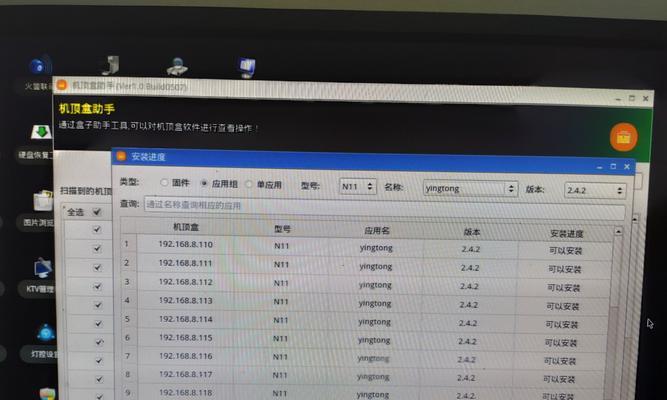Image resolution: width=667 pixels, height=400 pixels.
Task: Toggle checkbox beside row 4 in device list
Action: pyautogui.click(x=98, y=286)
